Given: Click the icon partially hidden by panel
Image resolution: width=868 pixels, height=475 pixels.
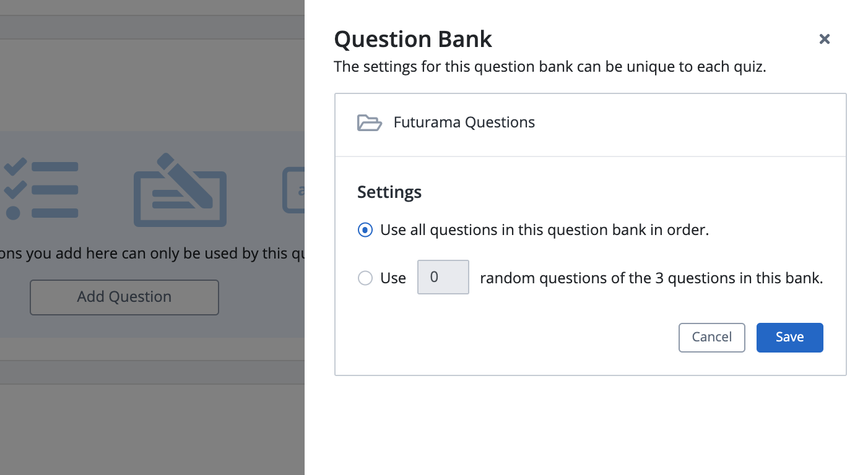Looking at the screenshot, I should click(294, 190).
